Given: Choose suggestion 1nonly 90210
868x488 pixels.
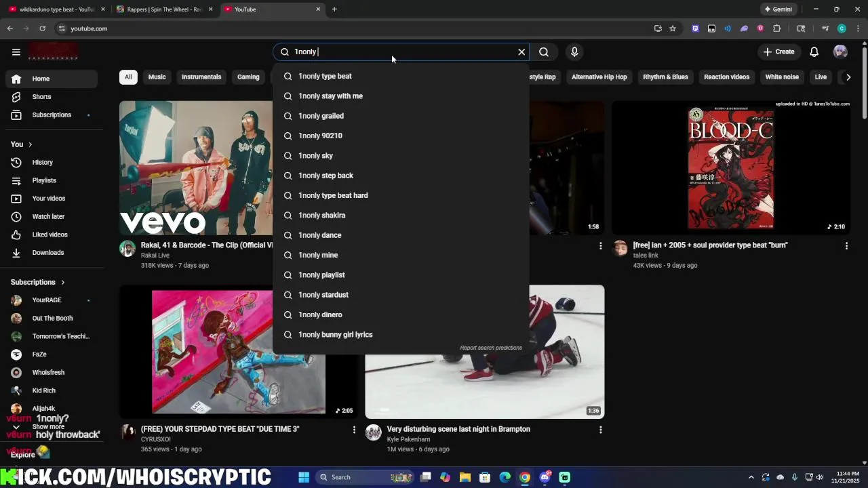Looking at the screenshot, I should (401, 136).
